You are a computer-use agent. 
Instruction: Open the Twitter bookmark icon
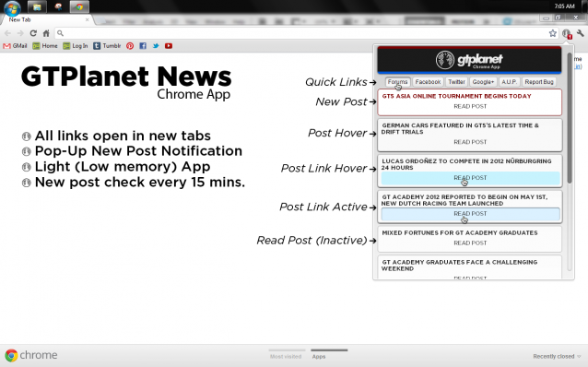(x=156, y=46)
